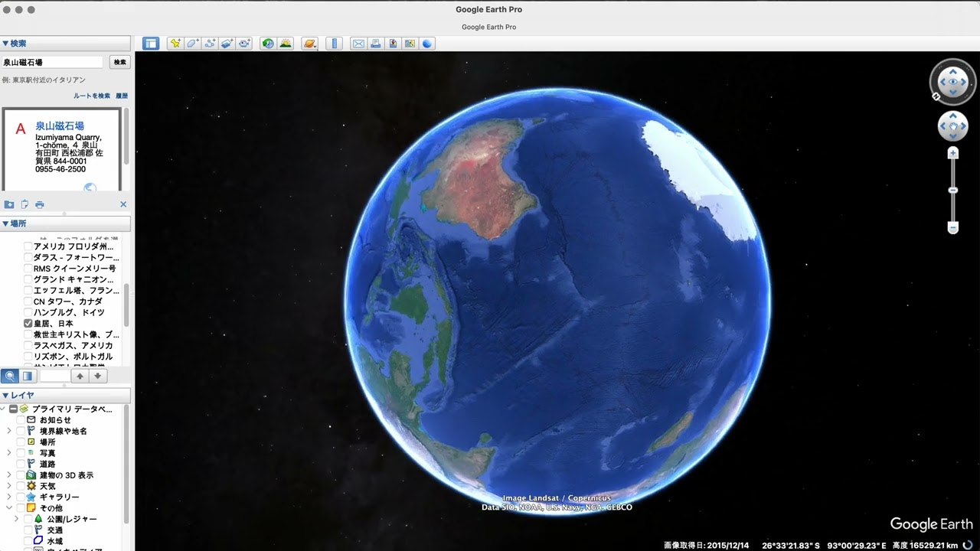Viewport: 980px width, 551px height.
Task: Click the search button
Action: pos(119,62)
